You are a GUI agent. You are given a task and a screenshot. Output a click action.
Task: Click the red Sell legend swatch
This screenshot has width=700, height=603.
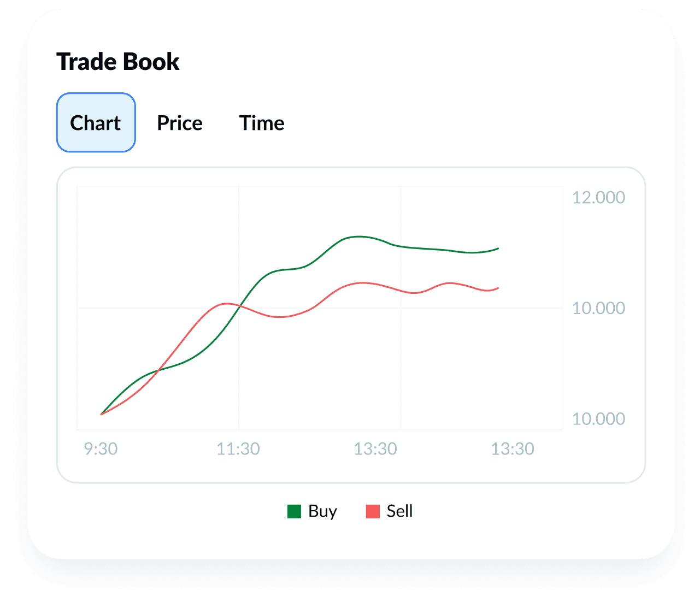click(373, 511)
